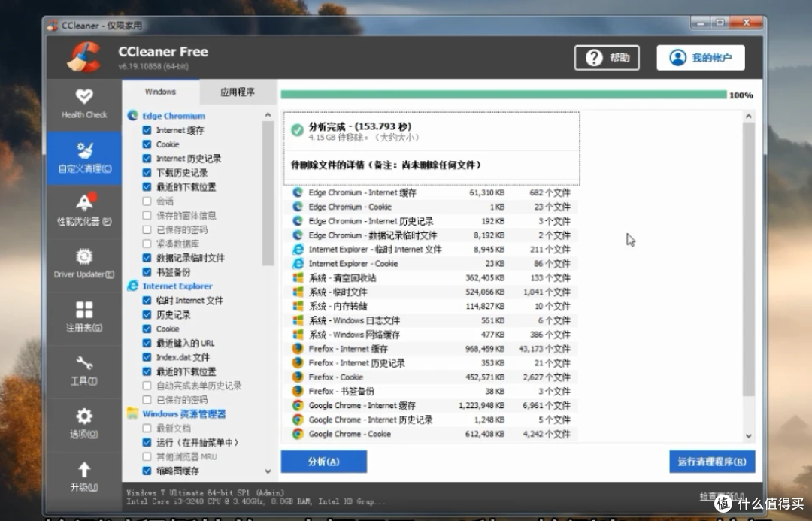Click the 分析(A) Analyze button
The height and width of the screenshot is (521, 812).
323,461
